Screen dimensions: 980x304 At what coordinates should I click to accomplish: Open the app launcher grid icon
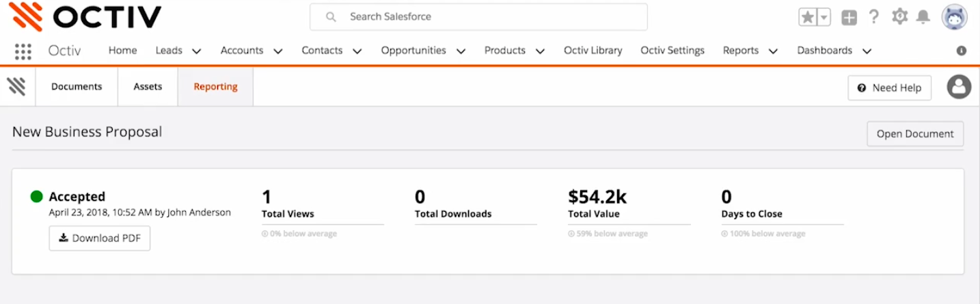click(x=23, y=51)
